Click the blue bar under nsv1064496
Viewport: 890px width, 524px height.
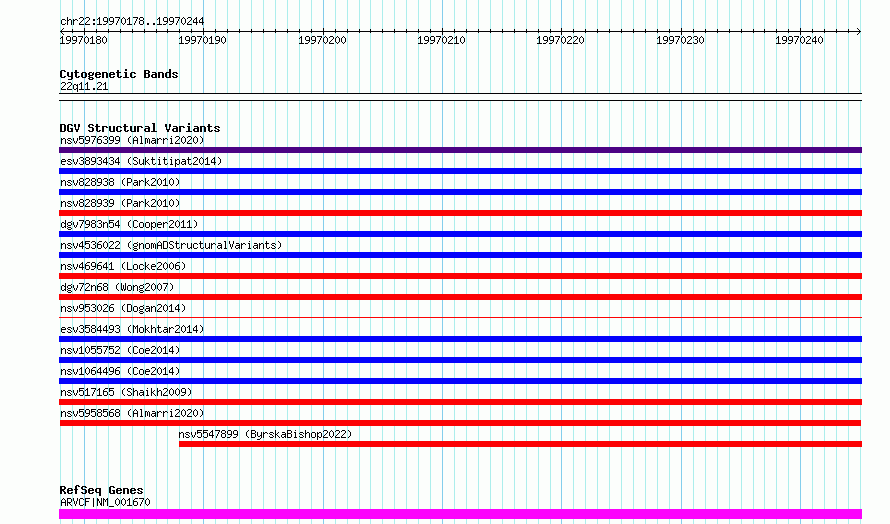(x=460, y=381)
